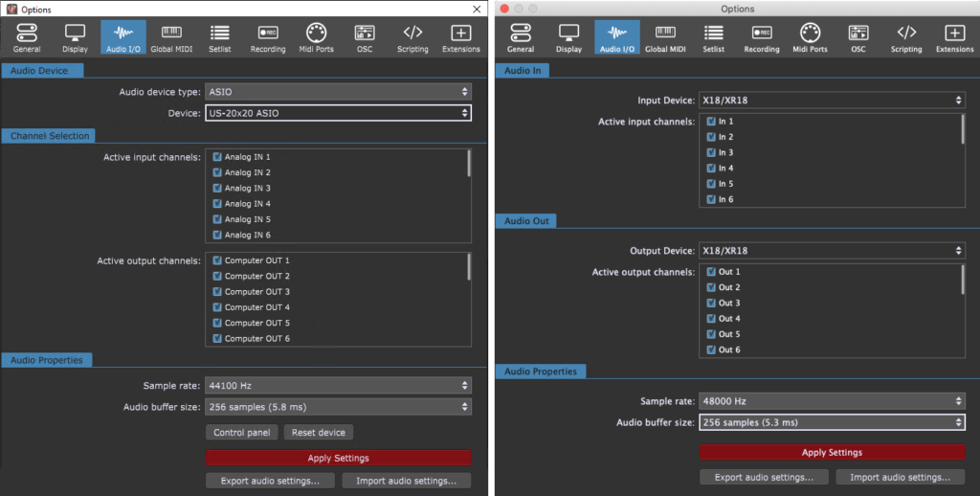Toggle Analog IN 2 input channel checkbox
980x496 pixels.
click(217, 172)
